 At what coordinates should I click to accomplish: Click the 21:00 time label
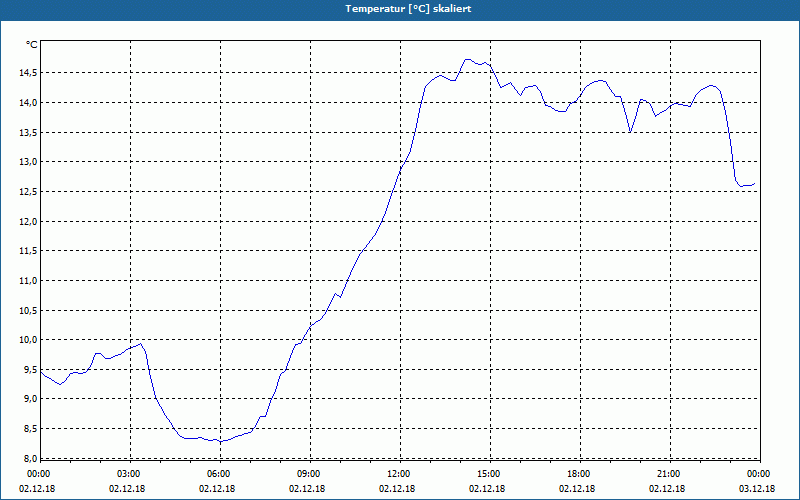click(x=670, y=474)
